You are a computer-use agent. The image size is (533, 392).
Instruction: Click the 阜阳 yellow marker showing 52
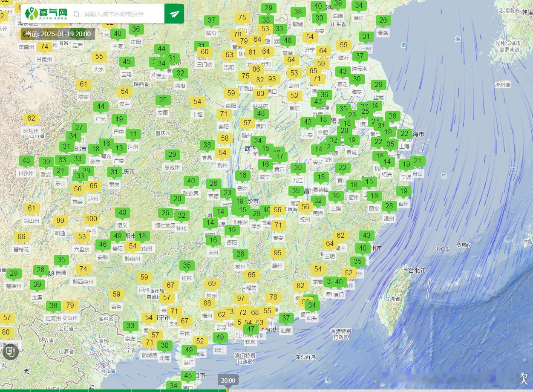click(x=294, y=97)
